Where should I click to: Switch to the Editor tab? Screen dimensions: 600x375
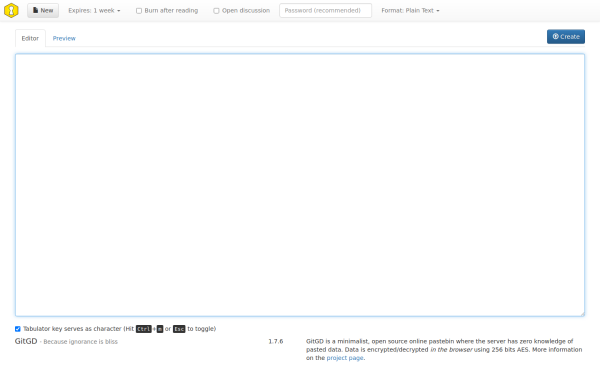pos(30,38)
